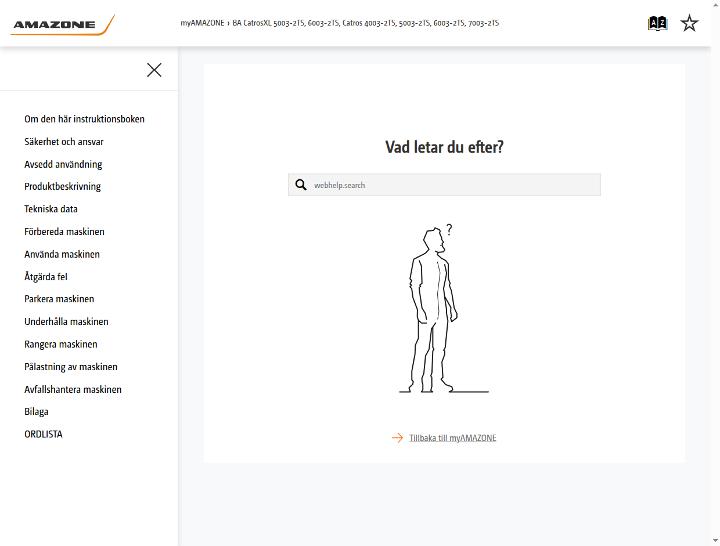
Task: Click the magnifying glass search icon
Action: [301, 185]
